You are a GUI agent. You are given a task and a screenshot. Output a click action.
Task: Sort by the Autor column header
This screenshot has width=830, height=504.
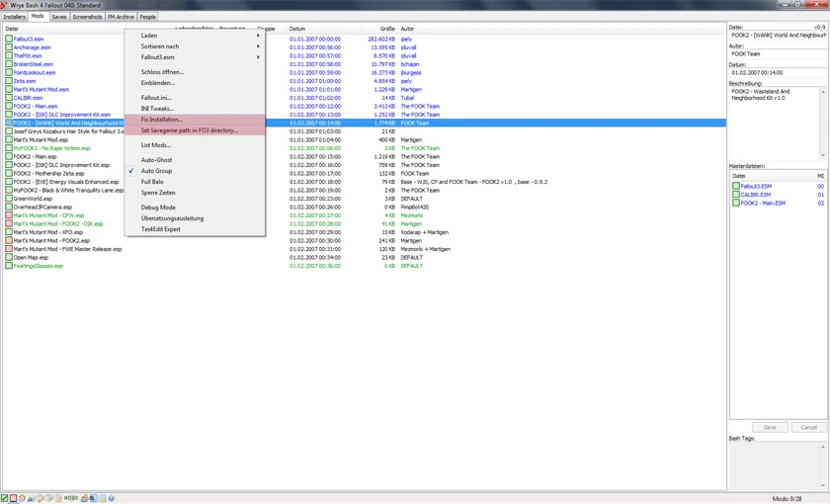(x=407, y=29)
